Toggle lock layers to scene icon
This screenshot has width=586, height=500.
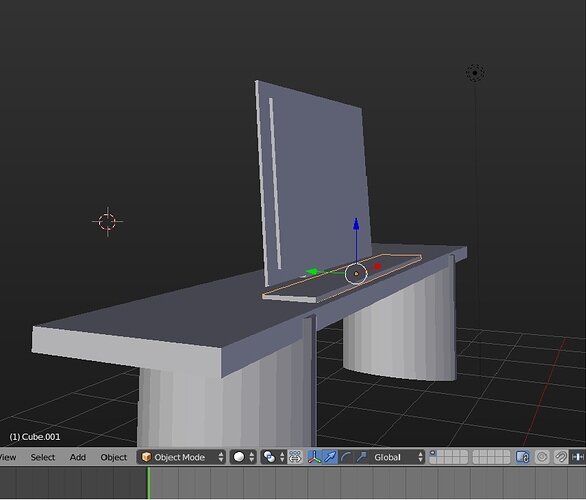click(522, 457)
